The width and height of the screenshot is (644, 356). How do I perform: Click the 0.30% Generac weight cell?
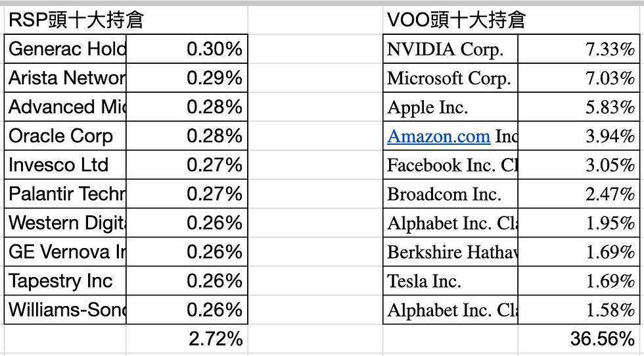(x=187, y=49)
